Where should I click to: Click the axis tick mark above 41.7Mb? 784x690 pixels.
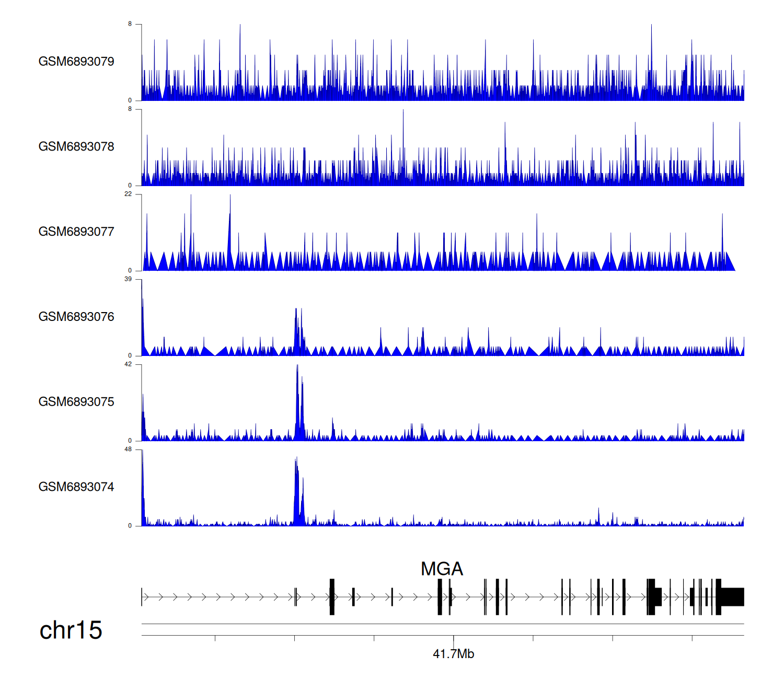454,639
